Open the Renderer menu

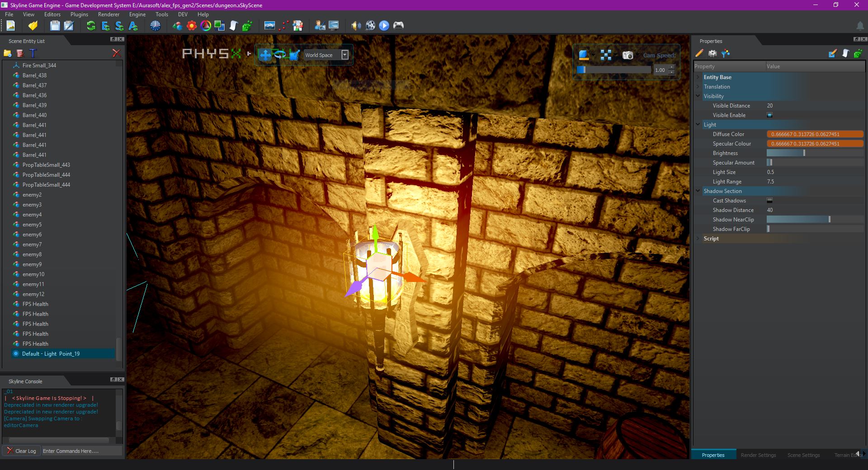[x=108, y=14]
